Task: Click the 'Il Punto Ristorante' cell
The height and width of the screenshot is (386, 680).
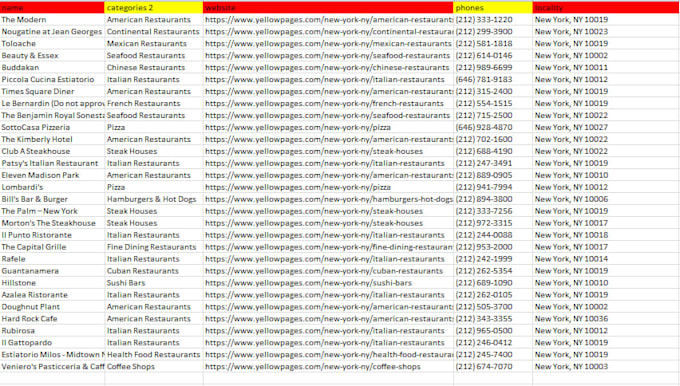Action: point(52,235)
